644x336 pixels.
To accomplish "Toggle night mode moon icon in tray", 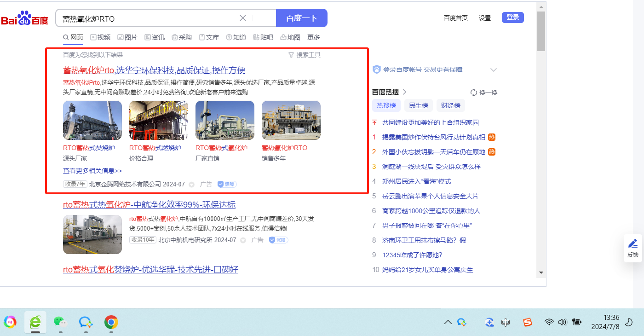I will click(x=629, y=322).
